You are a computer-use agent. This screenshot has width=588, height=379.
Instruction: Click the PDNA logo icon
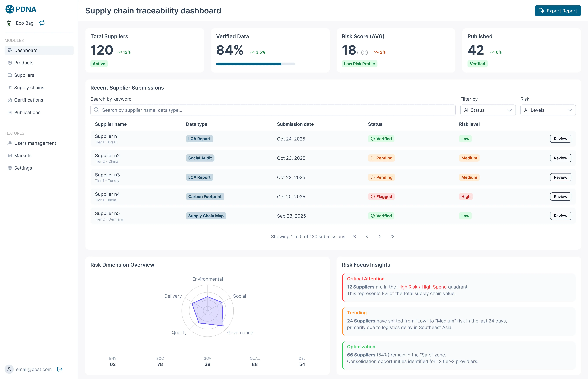tap(10, 9)
